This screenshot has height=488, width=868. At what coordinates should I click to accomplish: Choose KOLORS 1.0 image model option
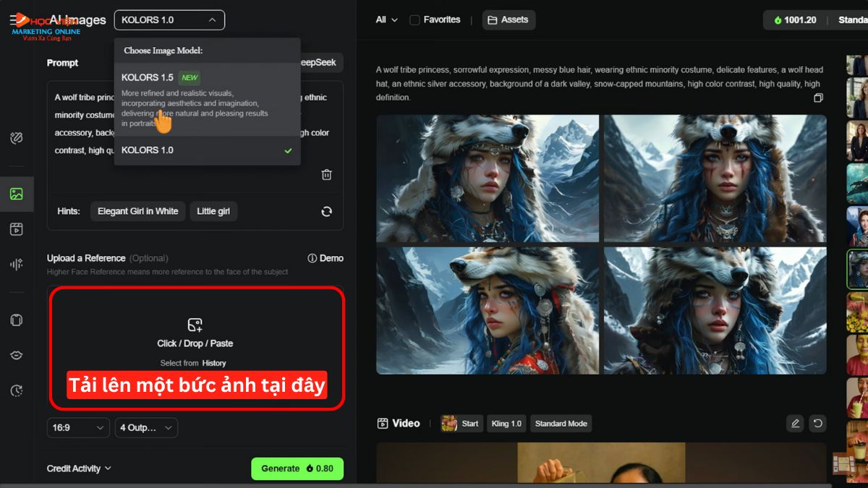(x=207, y=150)
